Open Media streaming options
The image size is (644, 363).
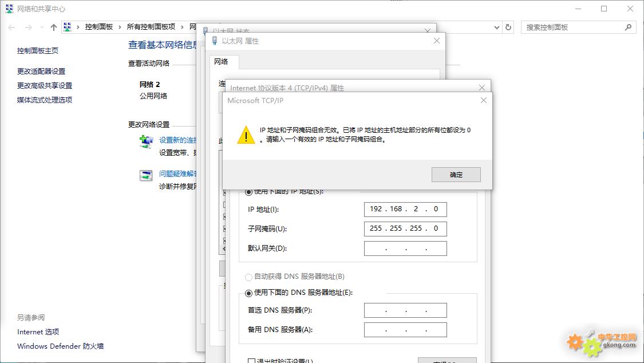pos(44,100)
